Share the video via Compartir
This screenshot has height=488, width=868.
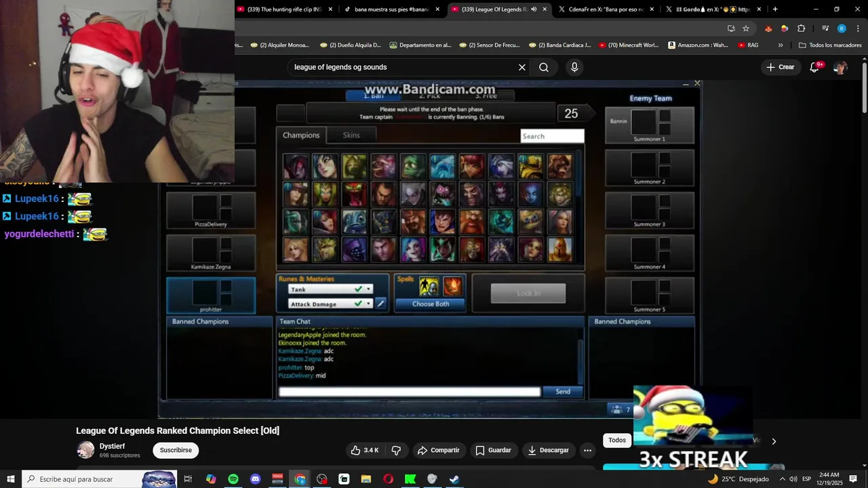[x=439, y=450]
